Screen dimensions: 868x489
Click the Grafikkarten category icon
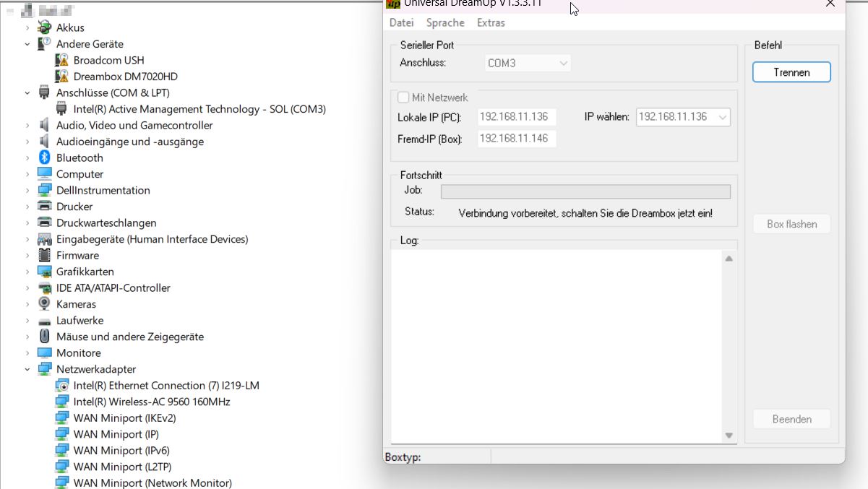point(44,272)
